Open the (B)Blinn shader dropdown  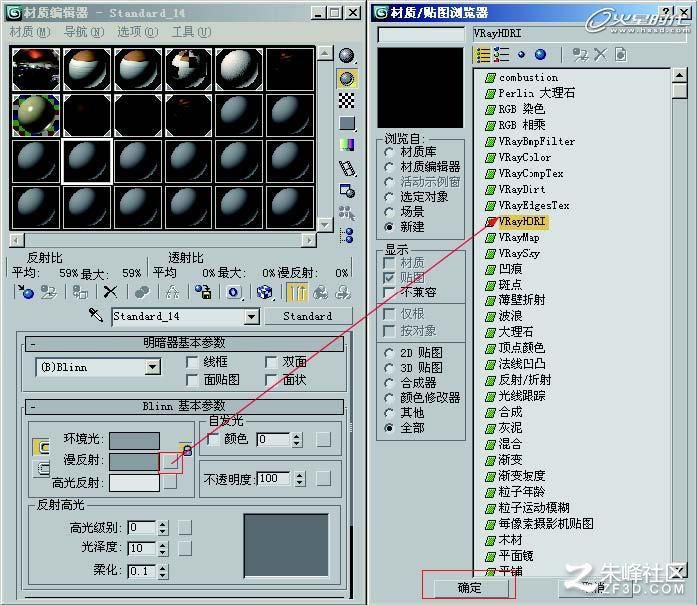pyautogui.click(x=152, y=367)
